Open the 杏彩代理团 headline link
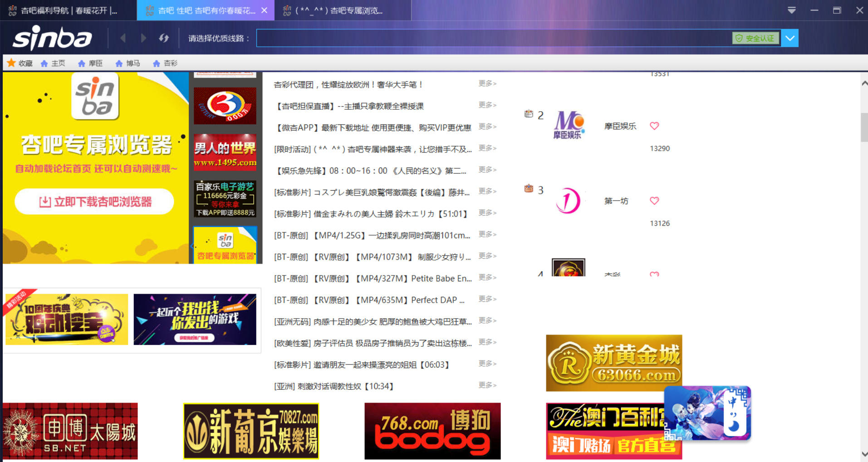 pos(348,84)
